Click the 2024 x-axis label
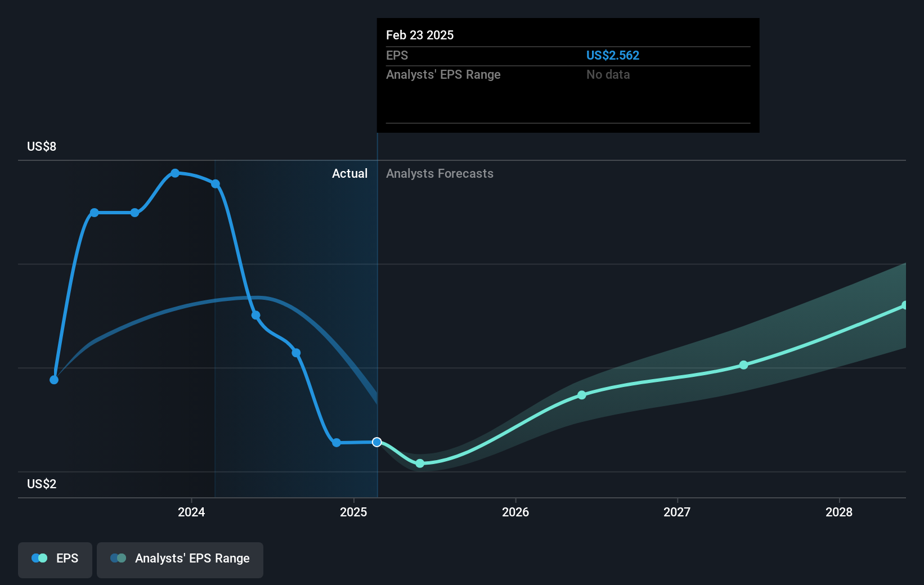 pos(191,512)
